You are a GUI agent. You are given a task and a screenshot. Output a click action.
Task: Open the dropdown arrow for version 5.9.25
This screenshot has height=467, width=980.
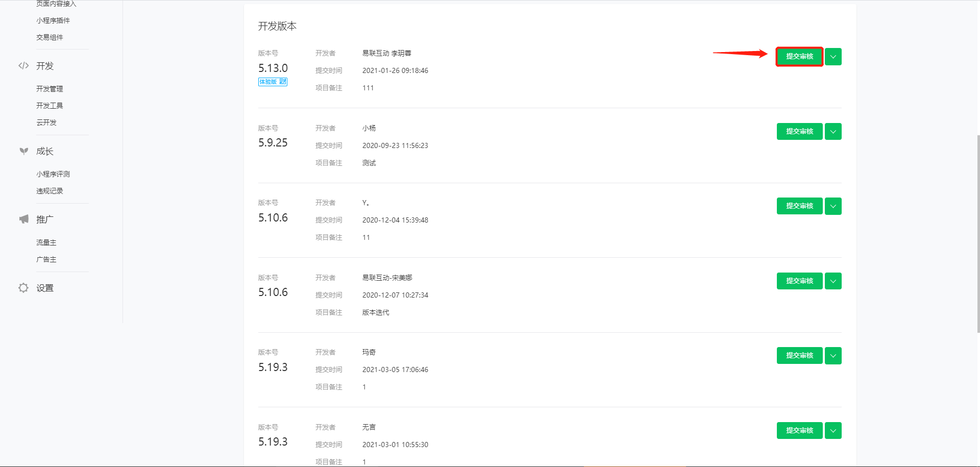(x=832, y=131)
